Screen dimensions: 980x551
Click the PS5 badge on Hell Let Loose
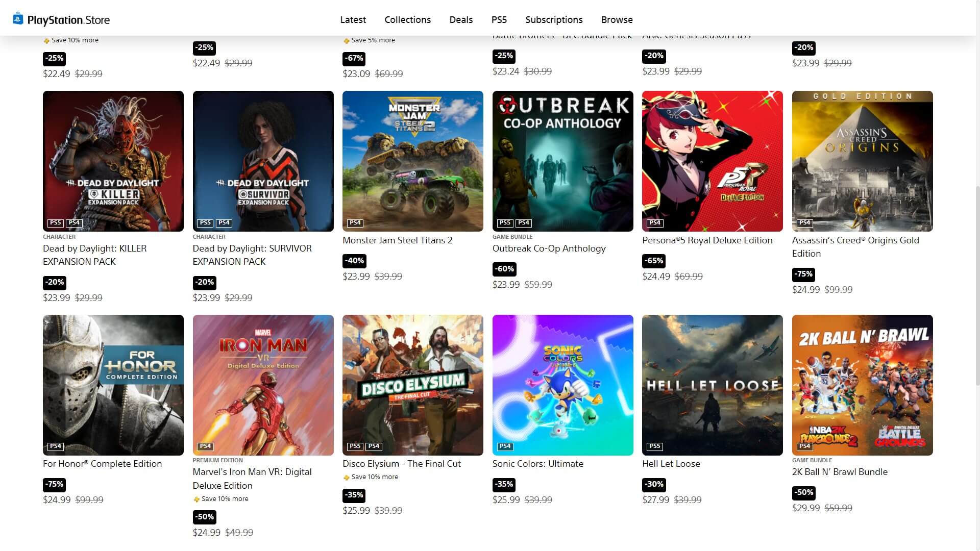(x=654, y=446)
